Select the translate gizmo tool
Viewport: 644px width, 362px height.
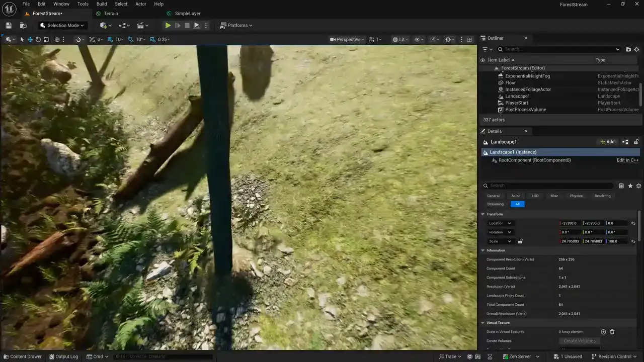[30, 40]
